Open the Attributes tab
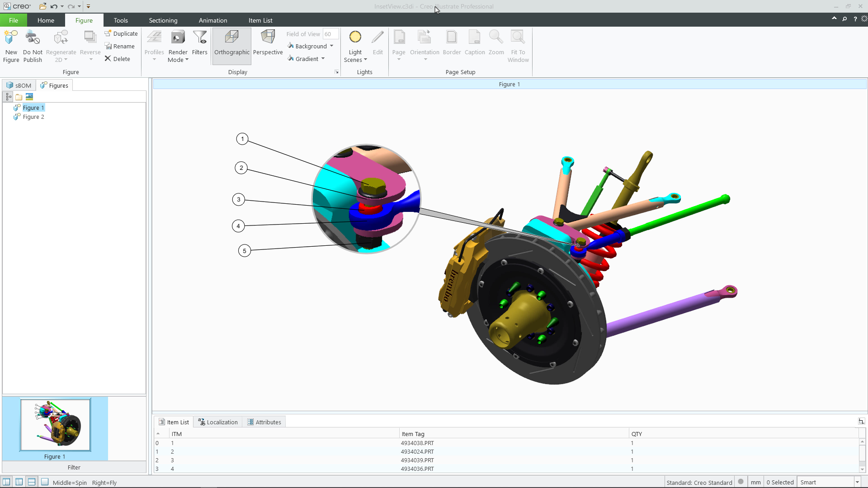 [264, 422]
